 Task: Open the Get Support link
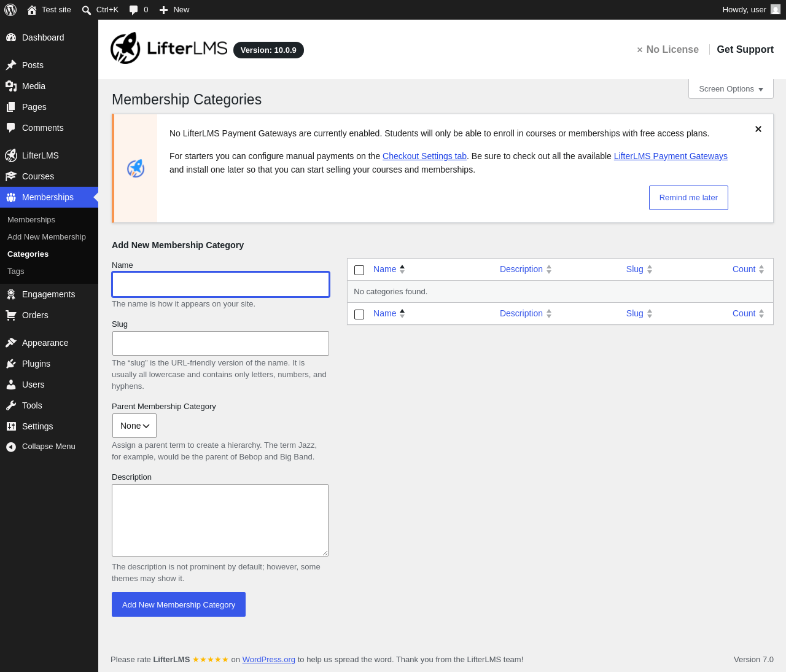click(745, 50)
